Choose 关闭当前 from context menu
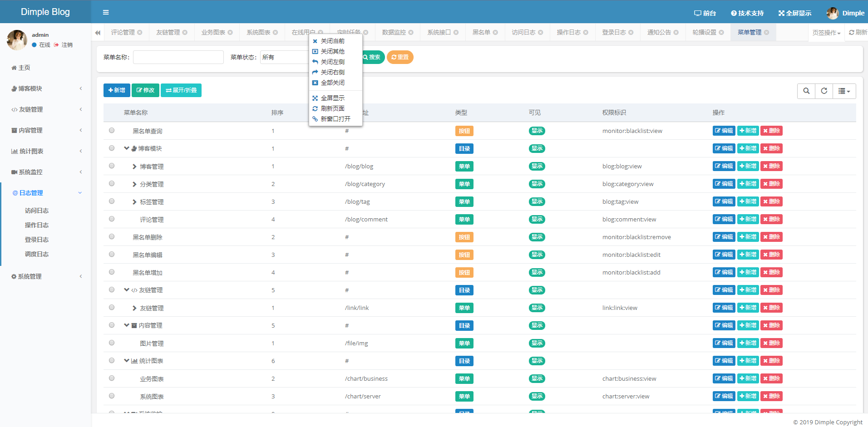Image resolution: width=868 pixels, height=427 pixels. (335, 41)
